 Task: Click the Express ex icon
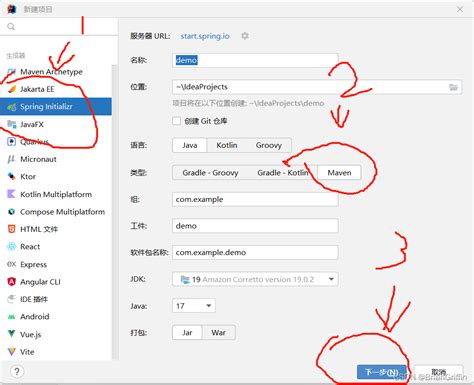pos(12,264)
